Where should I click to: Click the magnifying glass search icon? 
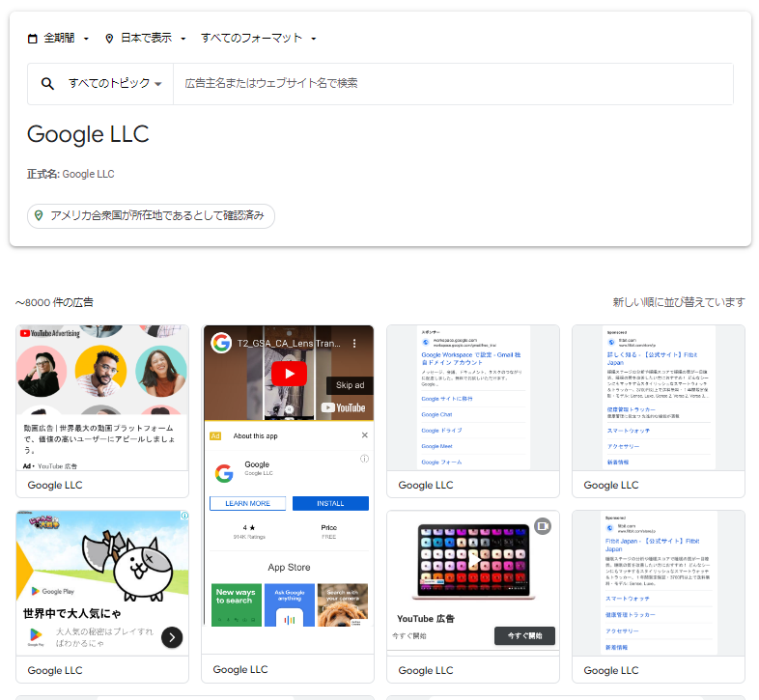(x=47, y=84)
